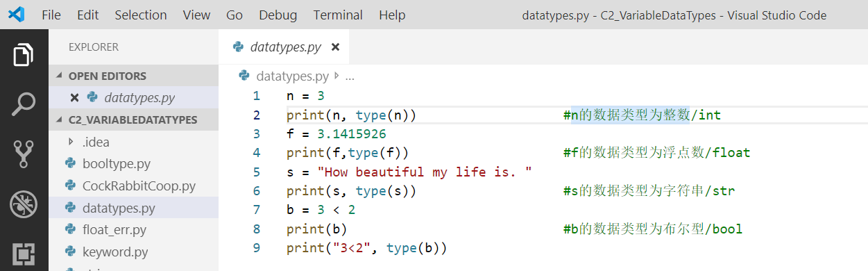This screenshot has width=868, height=271.
Task: Open the Debug view icon
Action: (24, 204)
